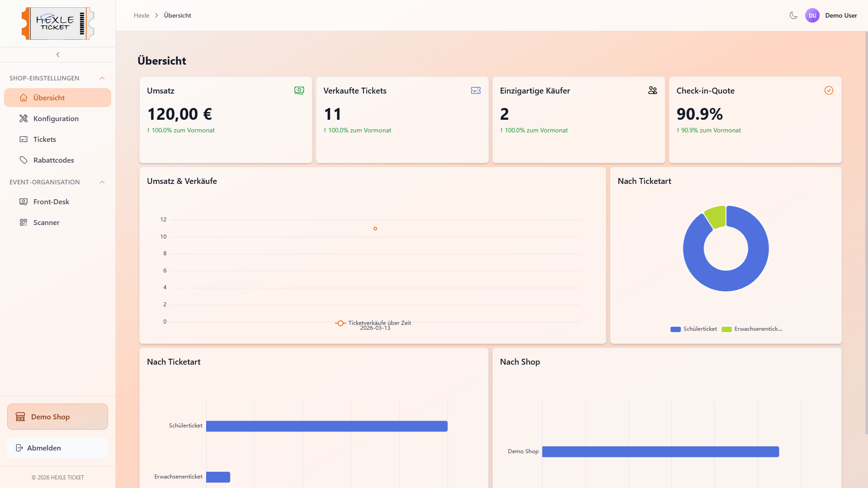Toggle the Schülerticket legend swatch
Viewport: 868px width, 488px height.
[x=675, y=329]
